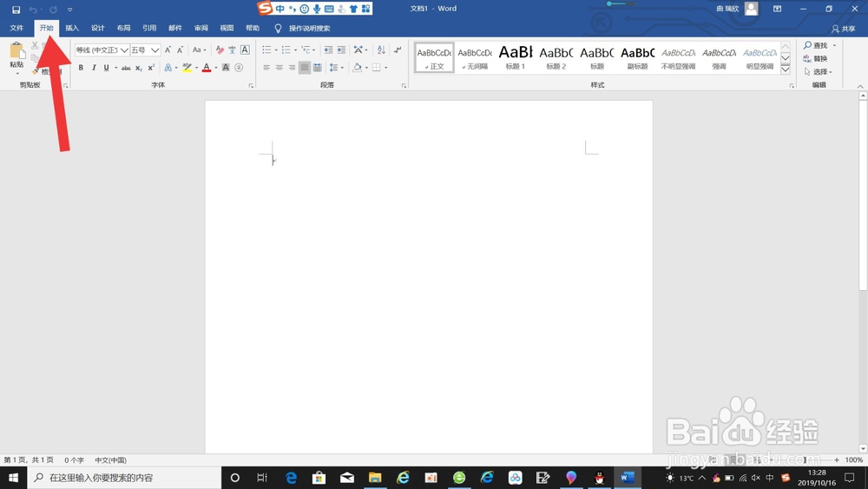Toggle Italic formatting

(94, 68)
